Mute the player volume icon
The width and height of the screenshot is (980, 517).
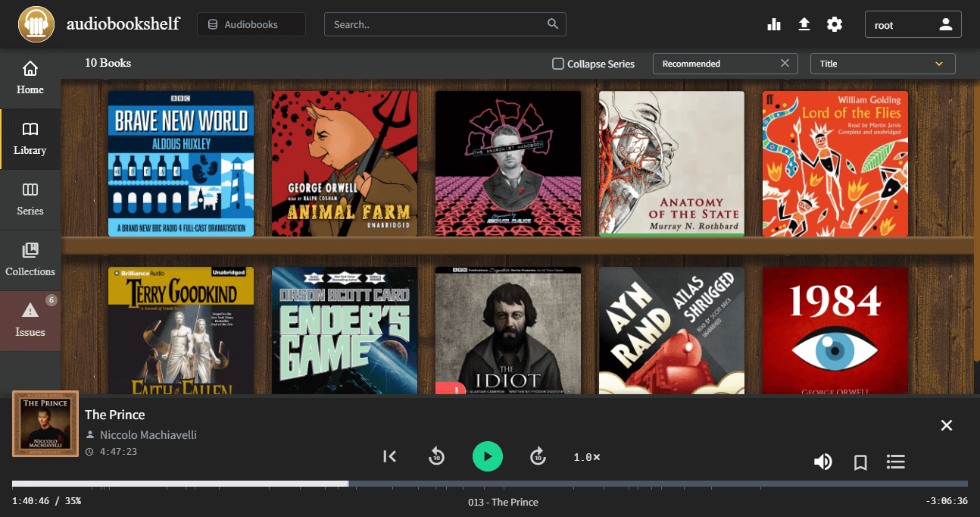point(822,462)
